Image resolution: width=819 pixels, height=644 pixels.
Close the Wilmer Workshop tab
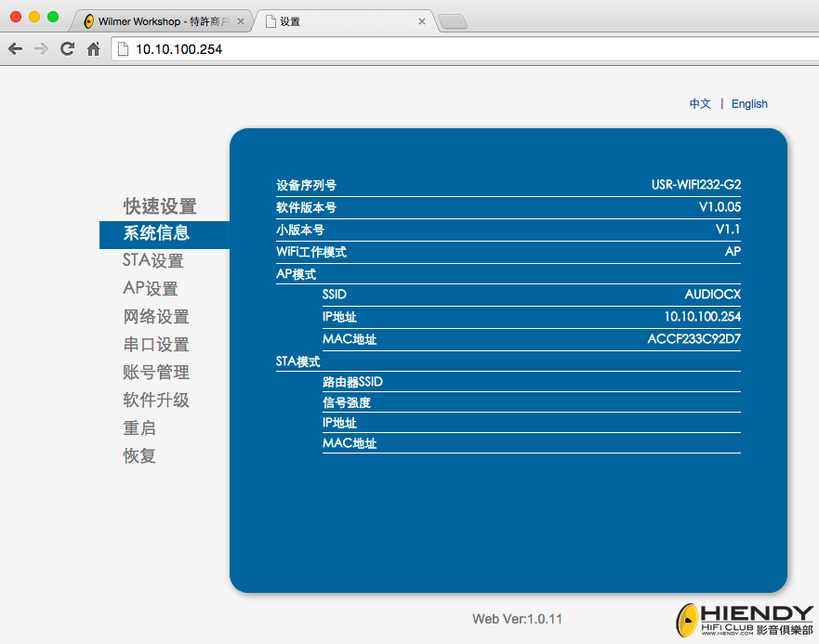[240, 21]
